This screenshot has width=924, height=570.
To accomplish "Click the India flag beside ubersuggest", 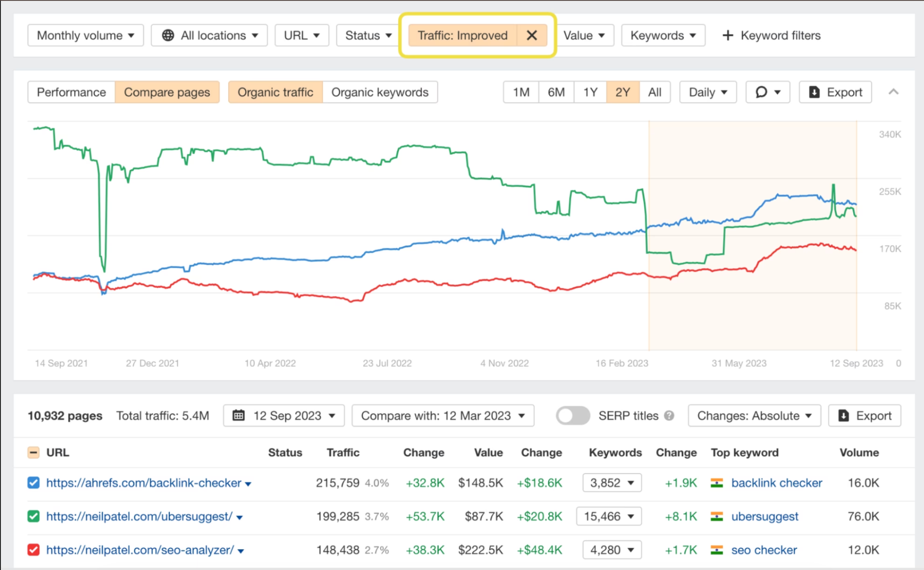I will [x=716, y=516].
